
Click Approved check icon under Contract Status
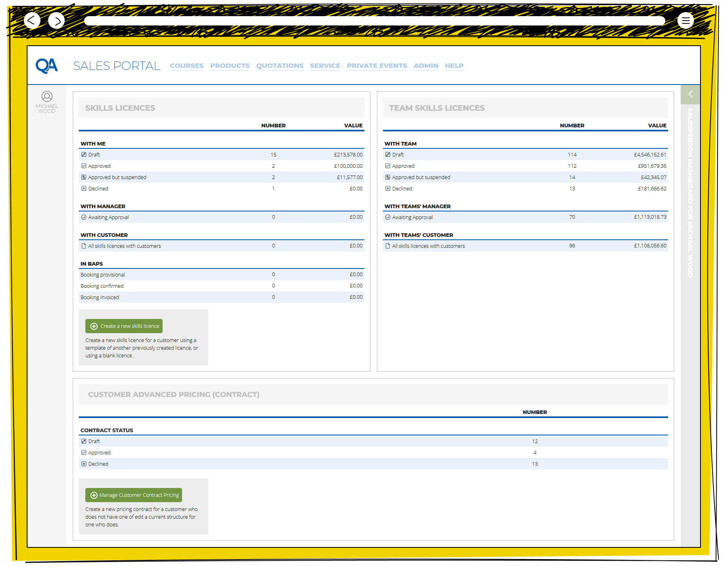pos(84,452)
